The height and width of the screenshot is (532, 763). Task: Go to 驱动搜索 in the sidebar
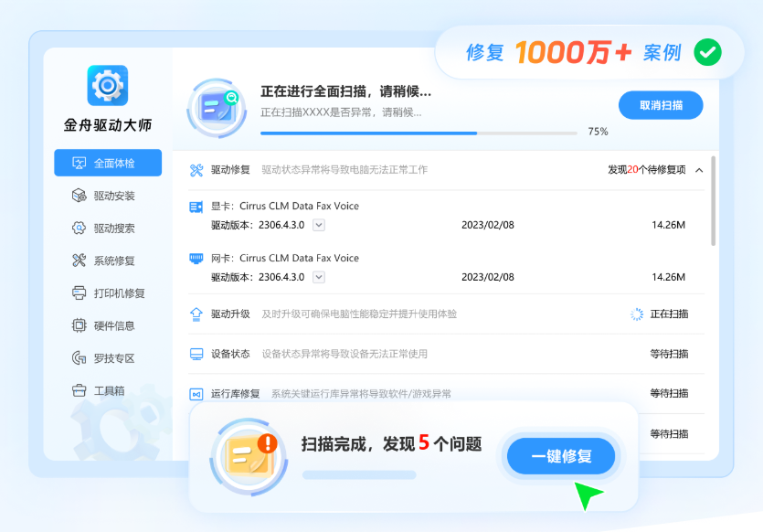click(108, 228)
